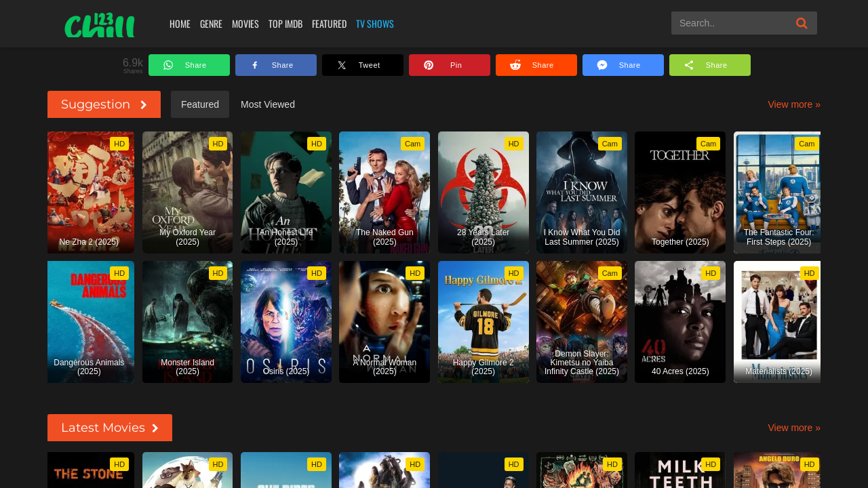Switch to Most Viewed tab
868x488 pixels.
click(268, 104)
